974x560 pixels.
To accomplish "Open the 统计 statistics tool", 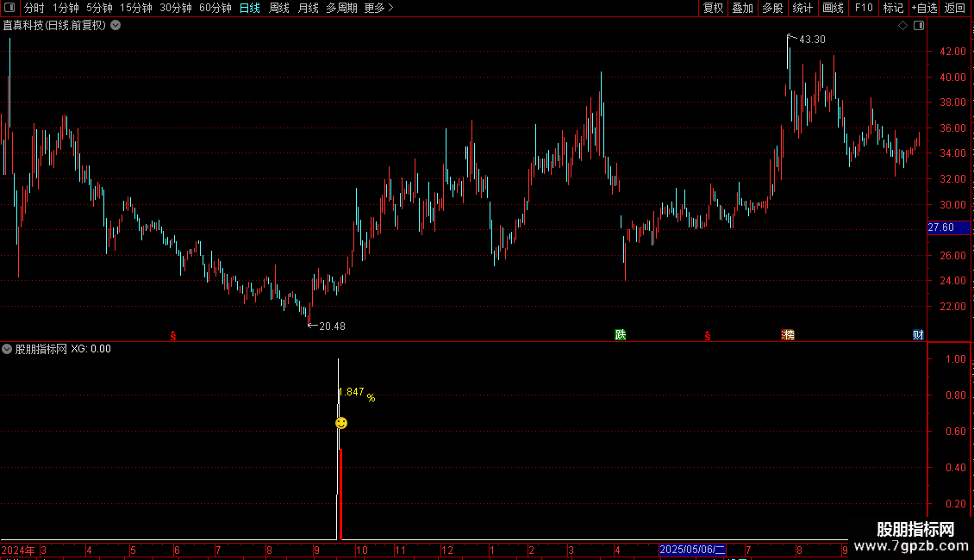I will (x=802, y=8).
